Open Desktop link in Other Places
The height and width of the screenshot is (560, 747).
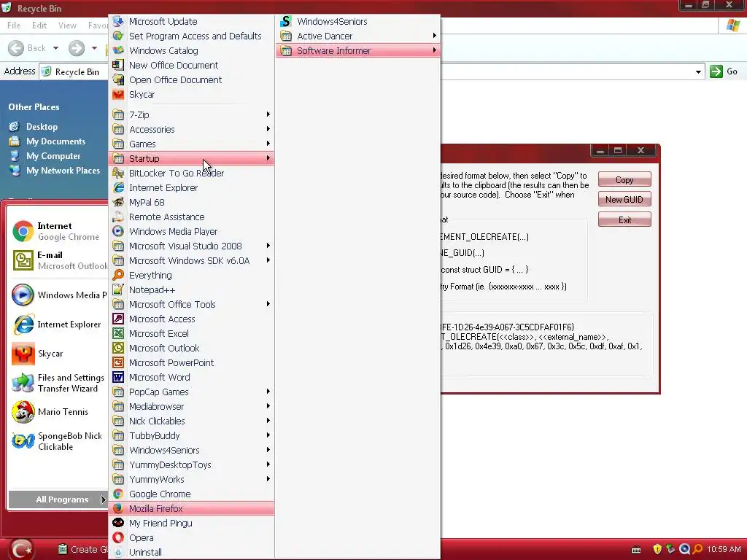point(42,127)
